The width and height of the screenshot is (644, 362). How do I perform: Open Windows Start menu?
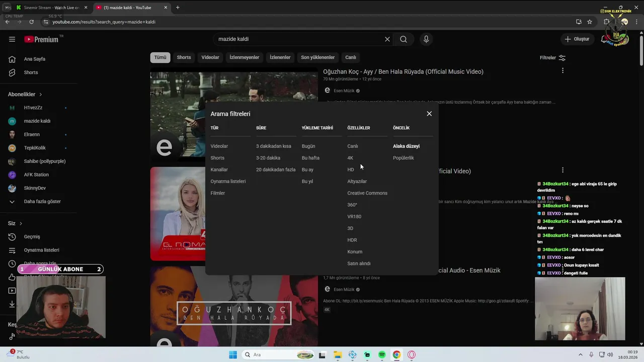tap(233, 355)
